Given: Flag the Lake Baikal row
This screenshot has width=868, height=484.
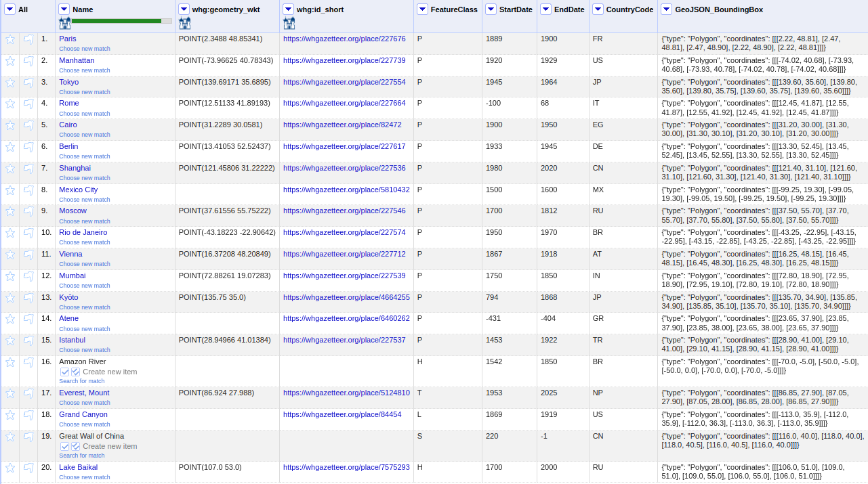Looking at the screenshot, I should pyautogui.click(x=28, y=468).
